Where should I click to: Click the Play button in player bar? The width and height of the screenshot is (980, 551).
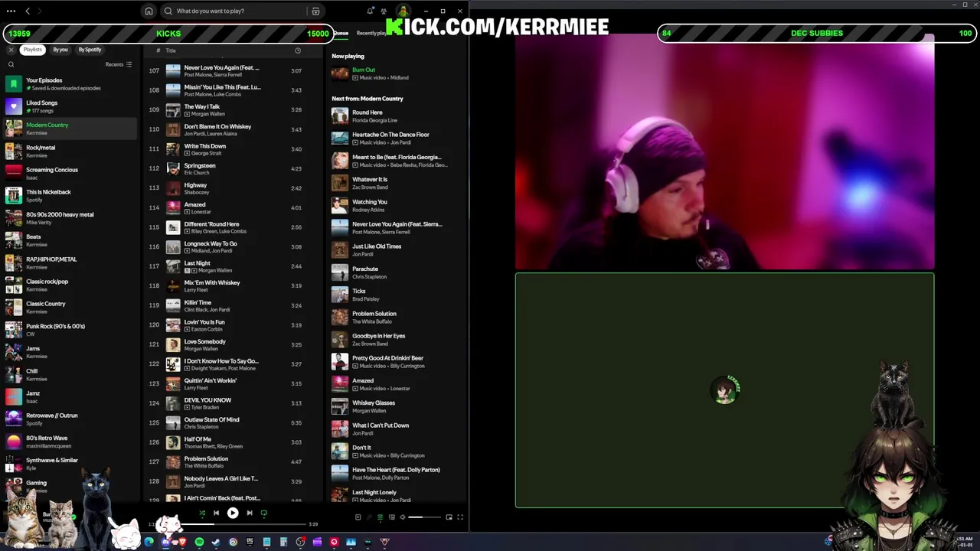[x=233, y=514]
